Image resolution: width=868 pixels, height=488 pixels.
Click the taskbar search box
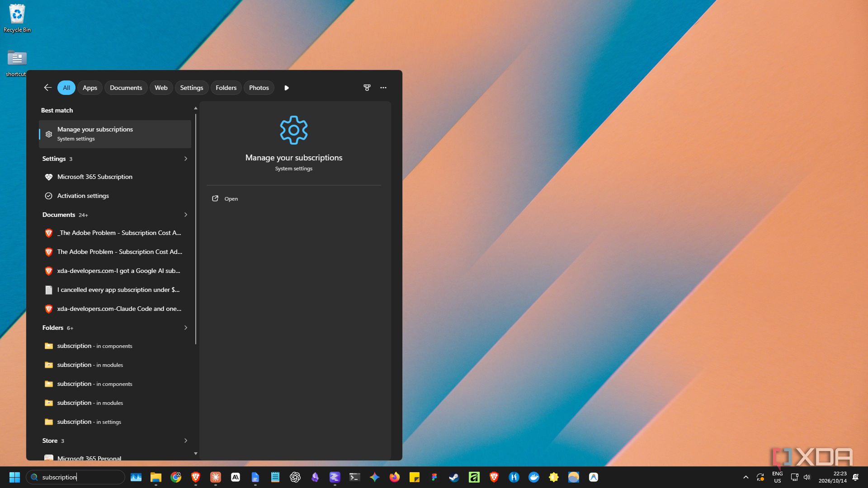75,477
